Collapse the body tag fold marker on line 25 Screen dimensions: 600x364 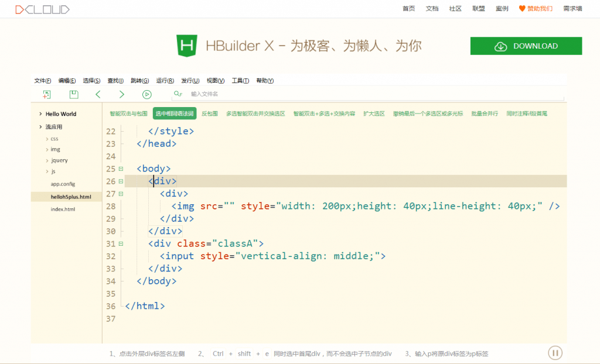point(121,169)
